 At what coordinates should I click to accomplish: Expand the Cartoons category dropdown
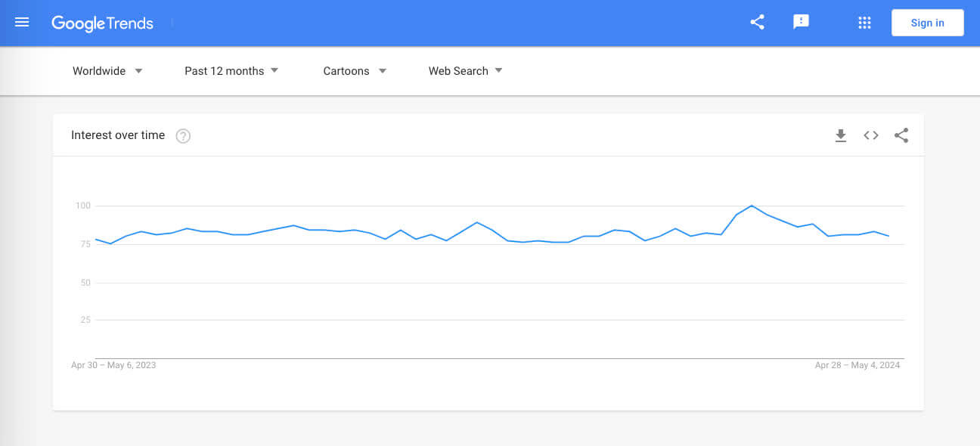pos(355,71)
